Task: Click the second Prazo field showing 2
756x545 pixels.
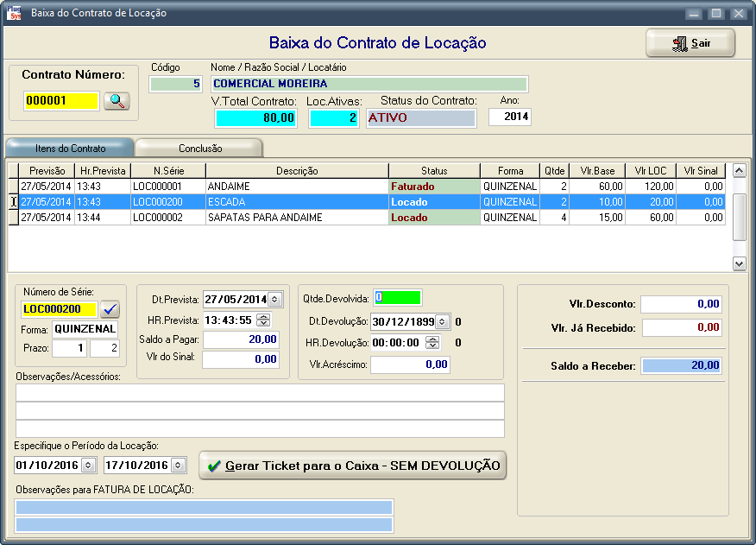Action: pos(104,348)
